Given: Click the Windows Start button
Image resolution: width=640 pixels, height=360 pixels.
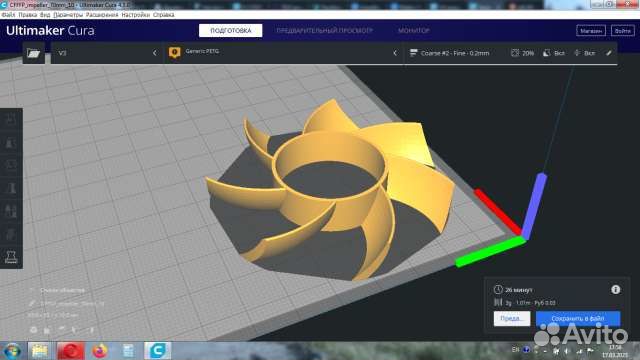Looking at the screenshot, I should tap(12, 351).
